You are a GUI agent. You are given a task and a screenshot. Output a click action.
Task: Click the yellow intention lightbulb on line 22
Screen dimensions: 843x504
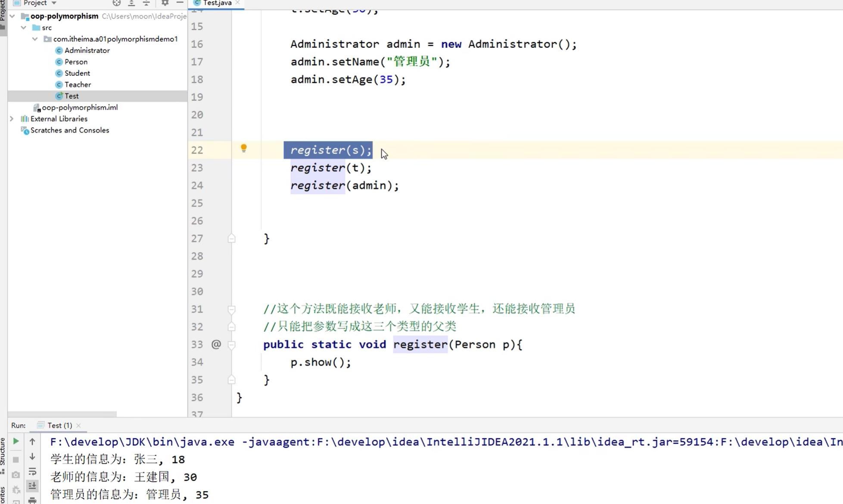(x=243, y=149)
